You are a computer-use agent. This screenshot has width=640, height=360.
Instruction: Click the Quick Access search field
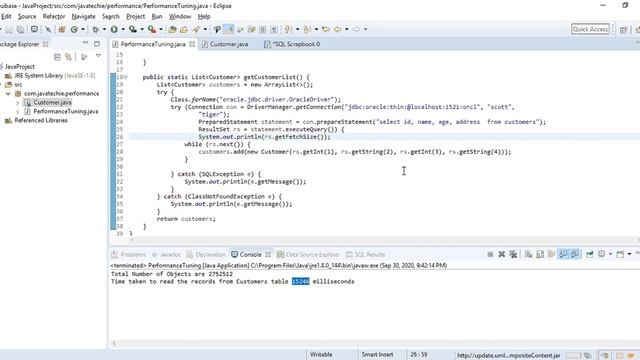click(590, 29)
